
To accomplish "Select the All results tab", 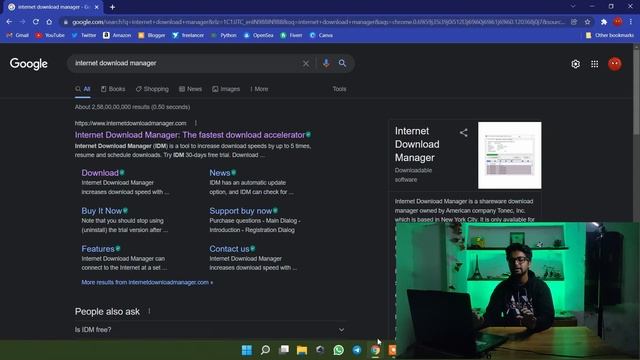I will coord(82,89).
